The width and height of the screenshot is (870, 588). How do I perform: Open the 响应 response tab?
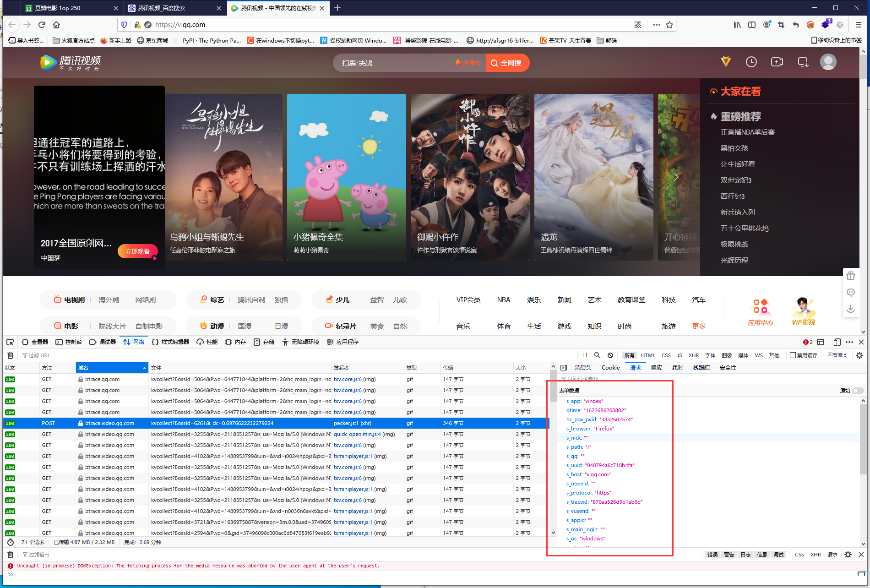pos(656,368)
